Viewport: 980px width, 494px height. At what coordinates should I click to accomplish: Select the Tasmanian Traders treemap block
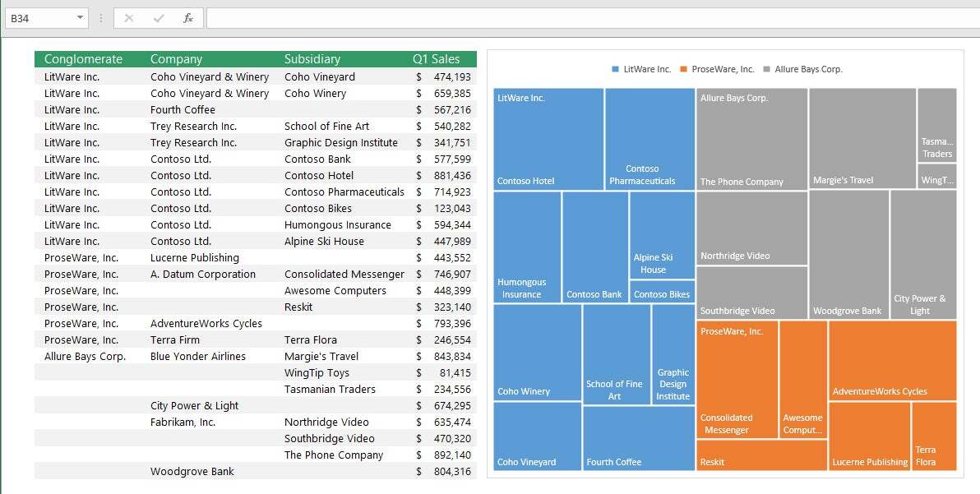coord(937,125)
